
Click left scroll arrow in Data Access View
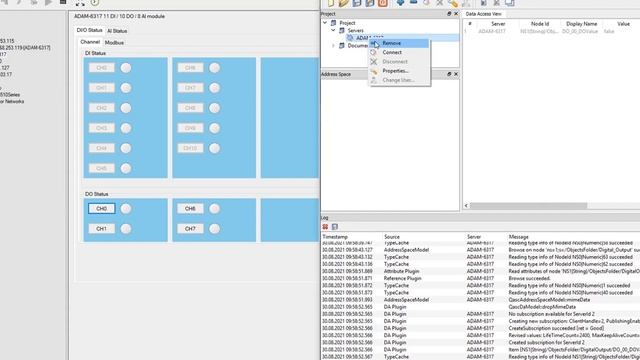(466, 206)
